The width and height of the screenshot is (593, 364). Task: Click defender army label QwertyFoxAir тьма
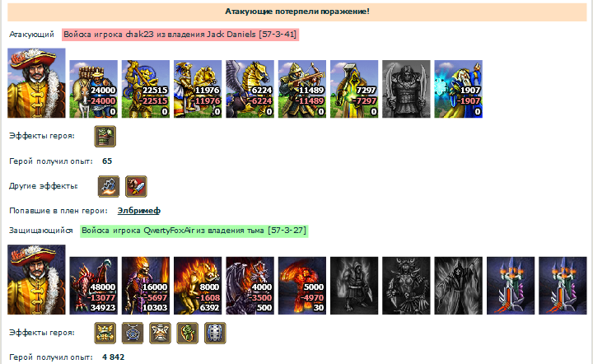coord(194,231)
